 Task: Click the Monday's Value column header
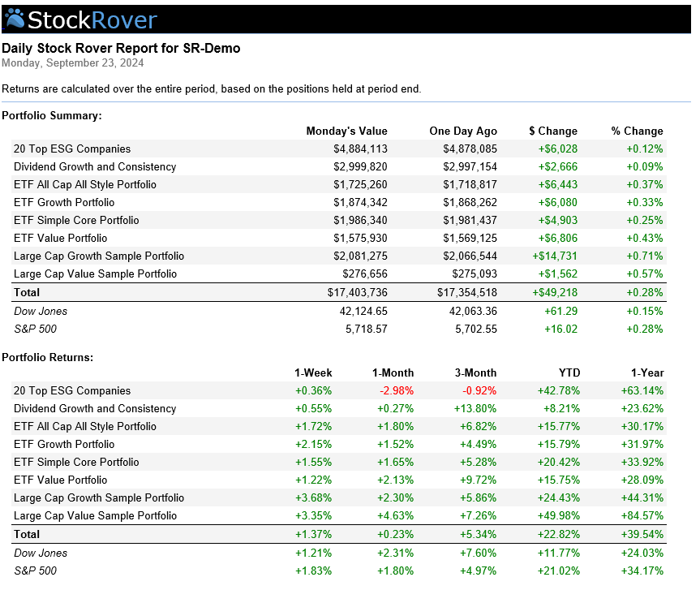tap(346, 131)
